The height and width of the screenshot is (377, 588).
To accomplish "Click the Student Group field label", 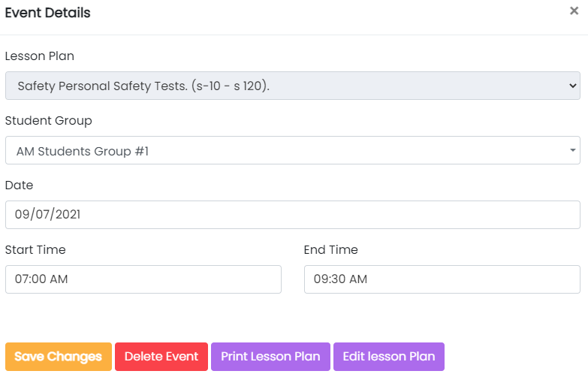I will click(x=48, y=120).
